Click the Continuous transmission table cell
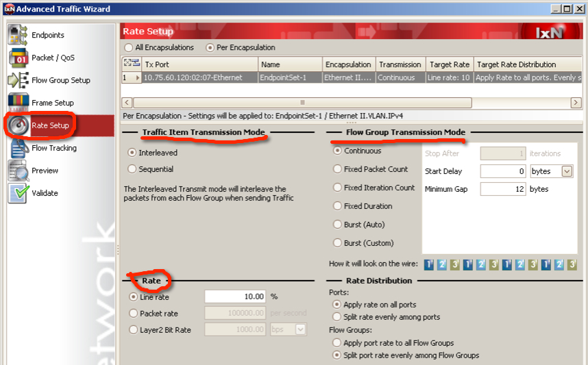Screen dimensions: 588x365 (x=400, y=77)
